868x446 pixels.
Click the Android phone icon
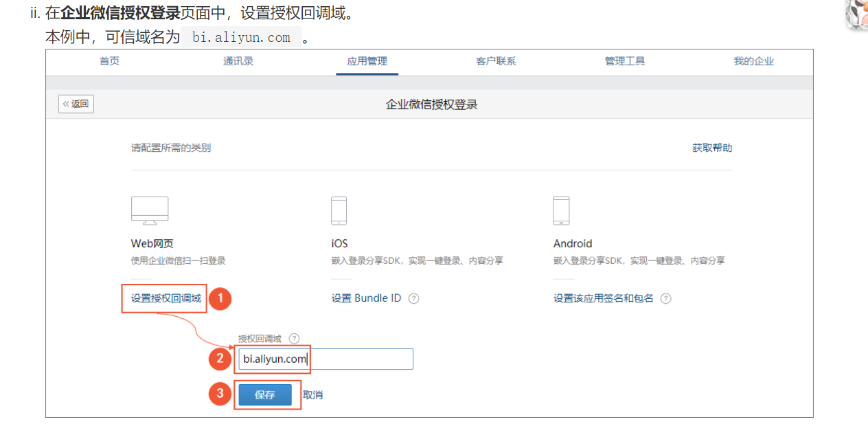click(x=561, y=210)
